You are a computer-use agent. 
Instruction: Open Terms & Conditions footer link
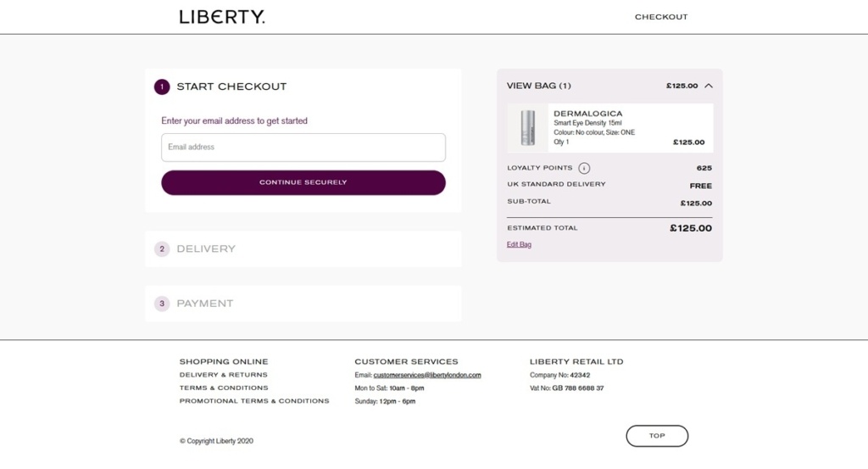point(224,388)
